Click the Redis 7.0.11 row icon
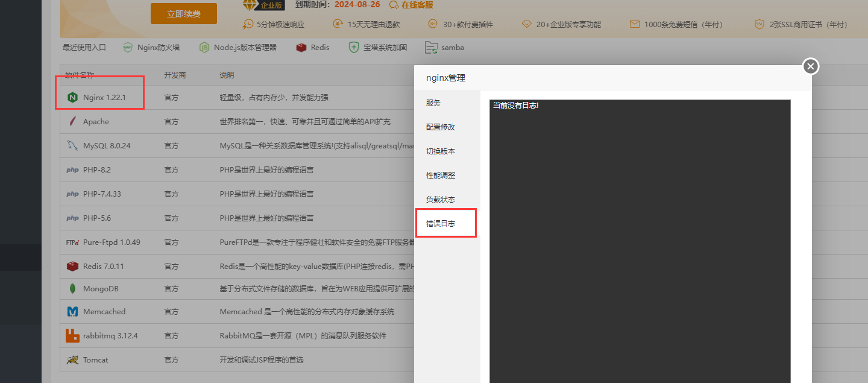Image resolution: width=868 pixels, height=383 pixels. coord(72,266)
